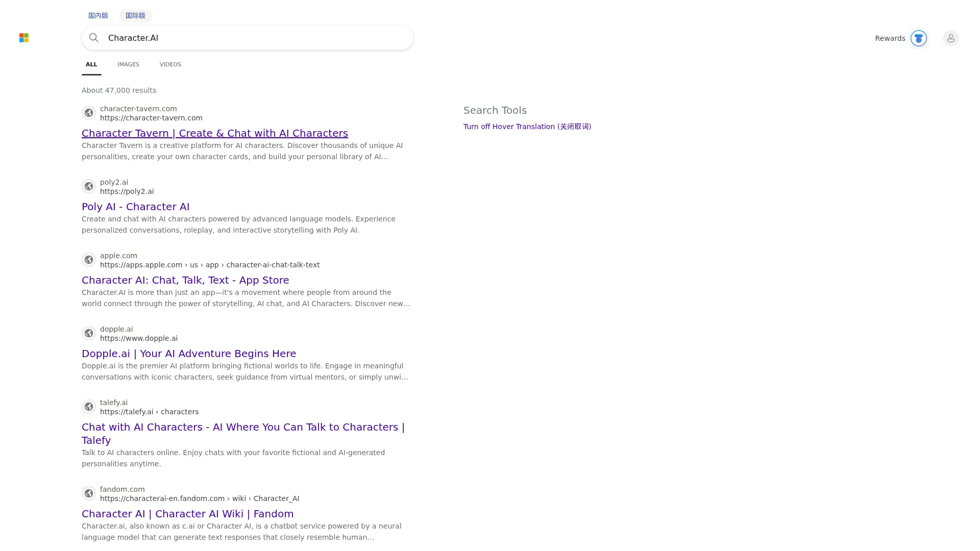980x551 pixels.
Task: Click the App Store result description snippet
Action: pos(246,298)
